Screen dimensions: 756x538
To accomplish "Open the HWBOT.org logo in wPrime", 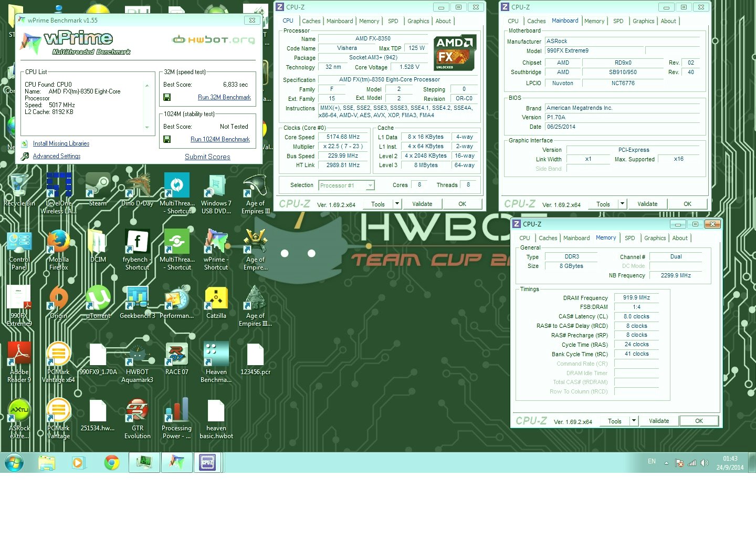I will (x=214, y=39).
